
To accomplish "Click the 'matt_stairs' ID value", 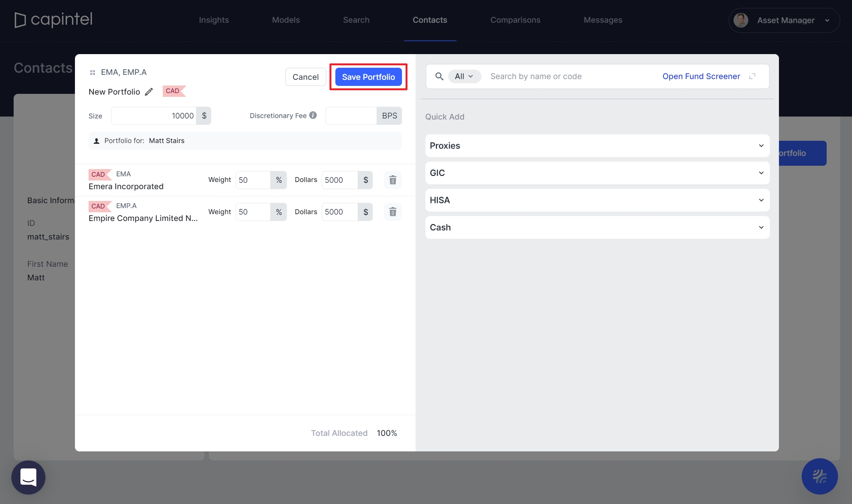I will [x=48, y=237].
